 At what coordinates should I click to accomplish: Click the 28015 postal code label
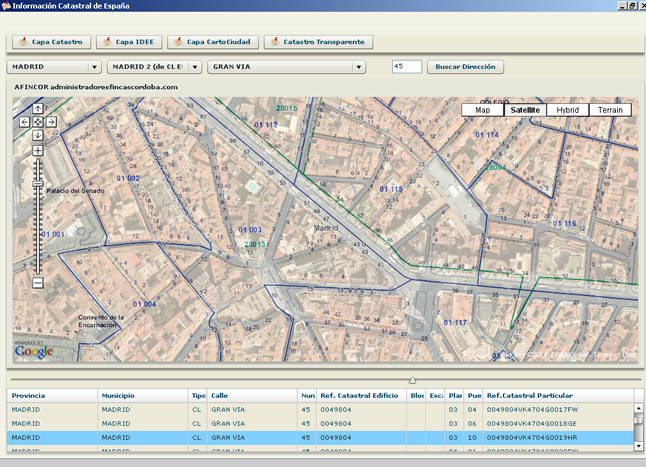(286, 108)
